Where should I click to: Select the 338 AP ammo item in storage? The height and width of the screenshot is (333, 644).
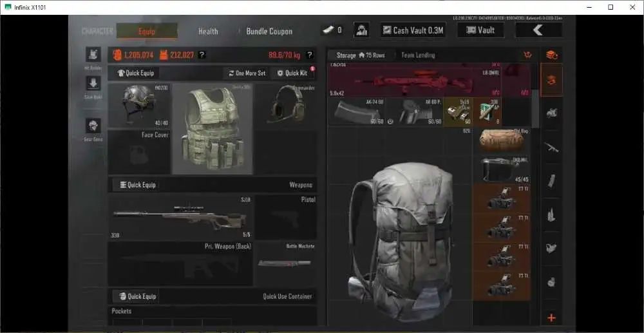tap(487, 111)
